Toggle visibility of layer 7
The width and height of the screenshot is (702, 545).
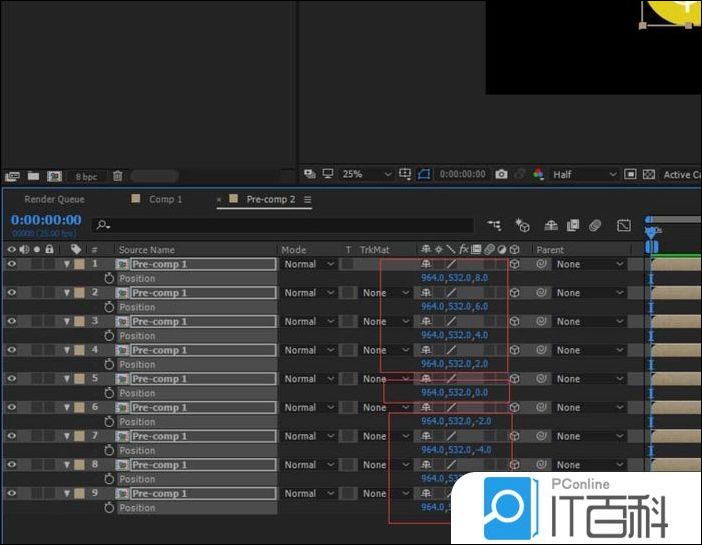pyautogui.click(x=12, y=436)
